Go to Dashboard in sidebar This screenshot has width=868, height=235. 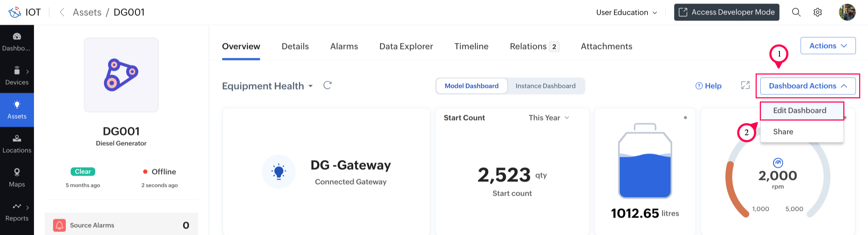pyautogui.click(x=17, y=42)
